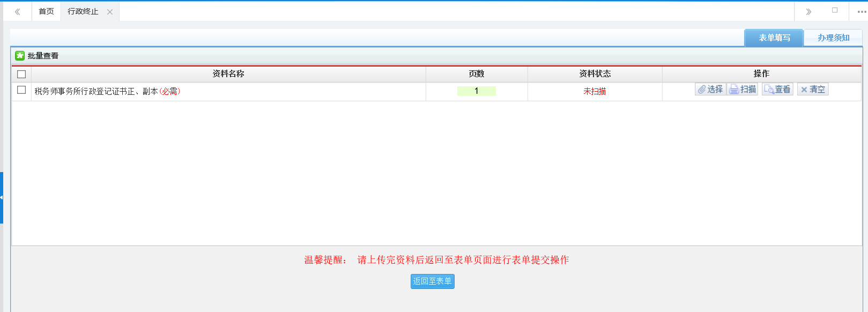This screenshot has height=312, width=868.
Task: Click the page count field showing 1
Action: pos(476,91)
